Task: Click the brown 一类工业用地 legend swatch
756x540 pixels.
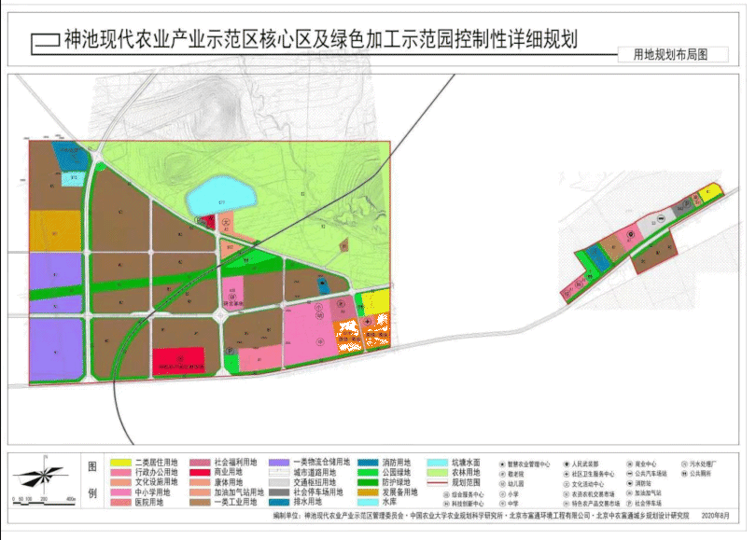Action: click(x=200, y=503)
